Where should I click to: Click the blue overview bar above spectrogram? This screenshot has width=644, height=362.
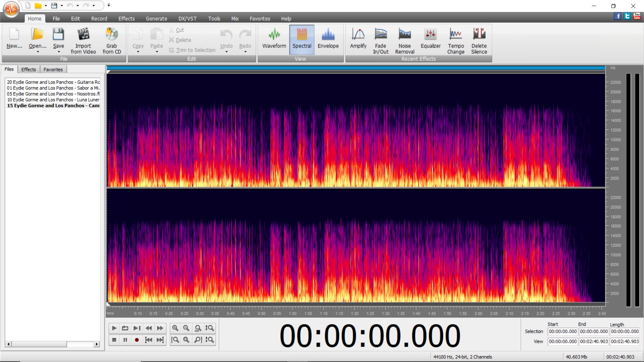click(356, 68)
